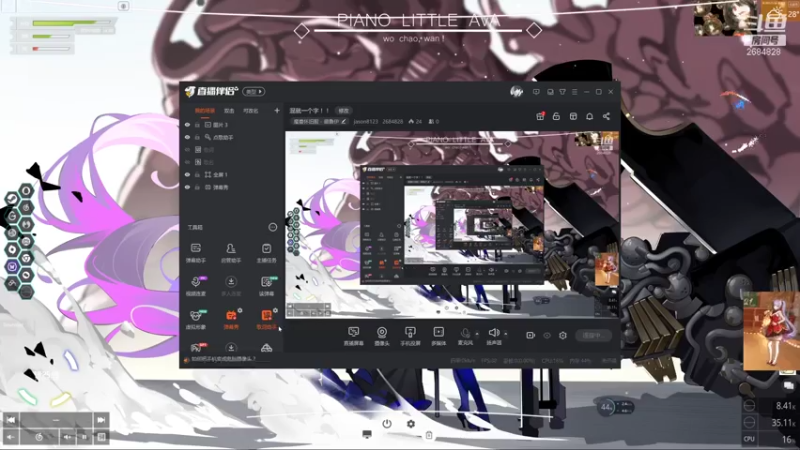Screen dimensions: 800x450
Task: Switch to the third scene tab
Action: 251,111
